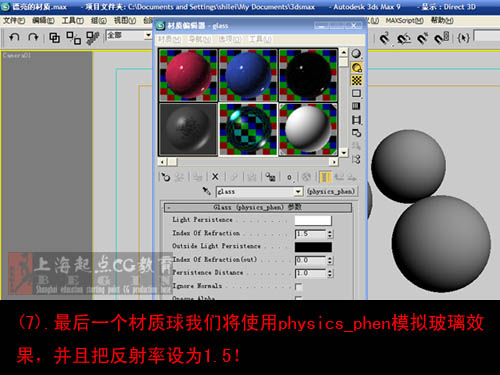Screen dimensions: 500x375
Task: Toggle the Angle Snap magnet icon
Action: point(404,39)
